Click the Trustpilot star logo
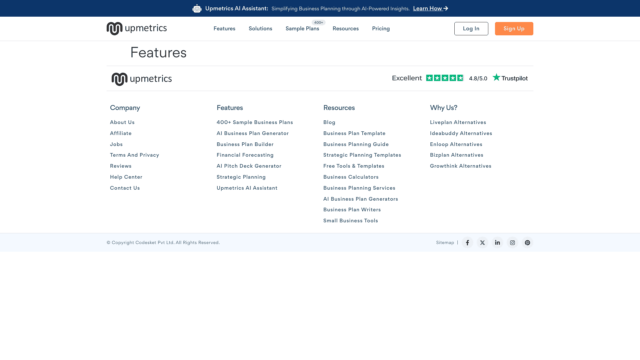The height and width of the screenshot is (360, 640). [510, 78]
